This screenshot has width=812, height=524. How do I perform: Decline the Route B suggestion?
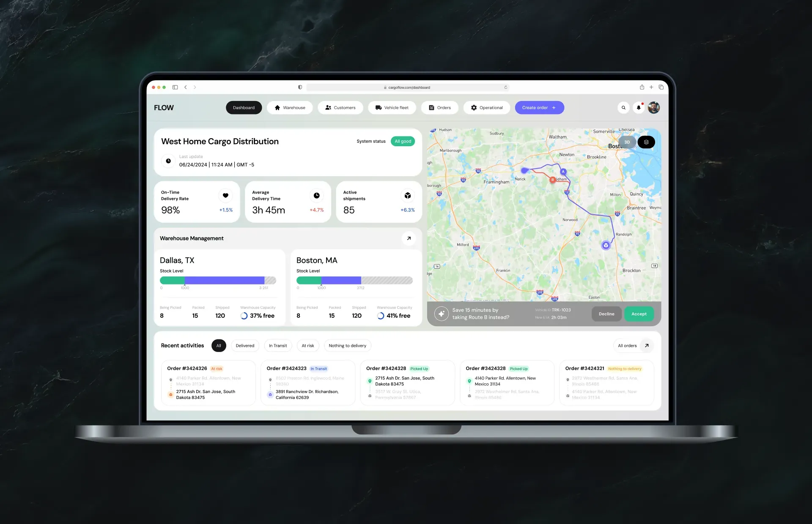(x=606, y=314)
